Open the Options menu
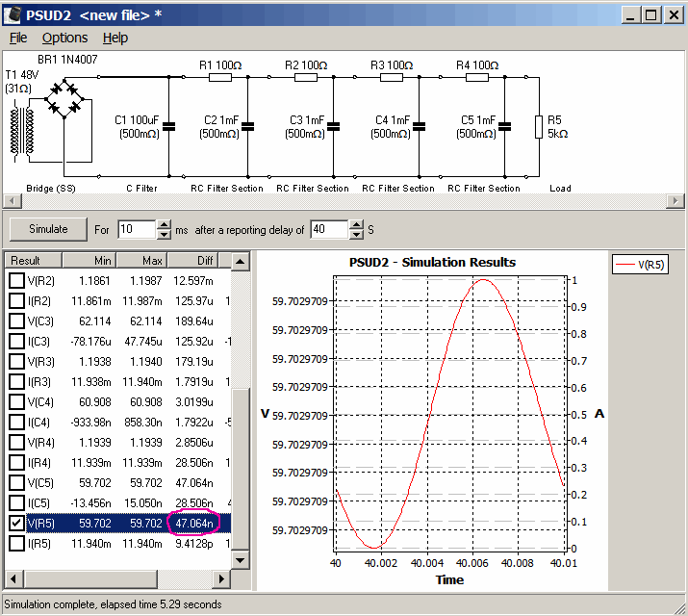Viewport: 688px width, 616px height. coord(64,38)
